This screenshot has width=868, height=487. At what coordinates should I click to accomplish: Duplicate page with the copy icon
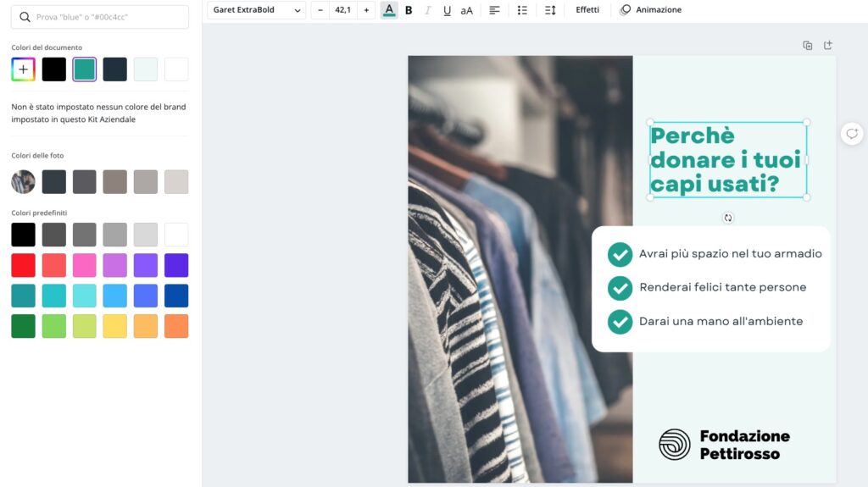(x=808, y=46)
